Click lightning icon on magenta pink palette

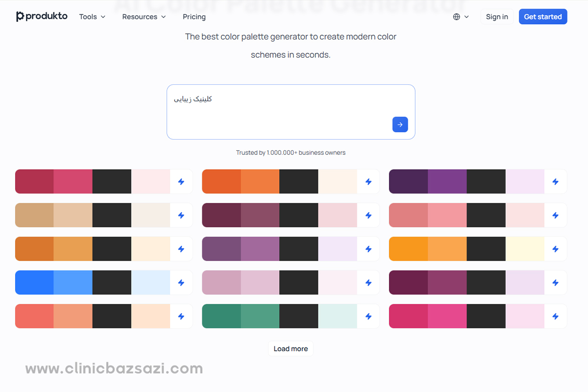click(x=555, y=317)
